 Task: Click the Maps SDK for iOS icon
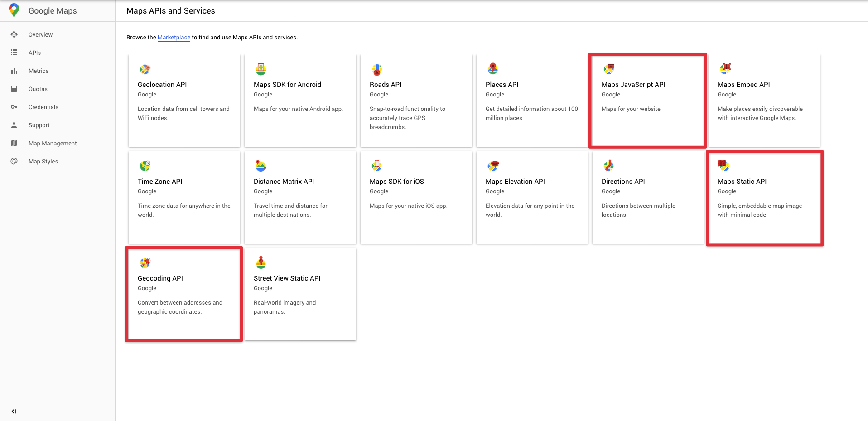coord(377,166)
